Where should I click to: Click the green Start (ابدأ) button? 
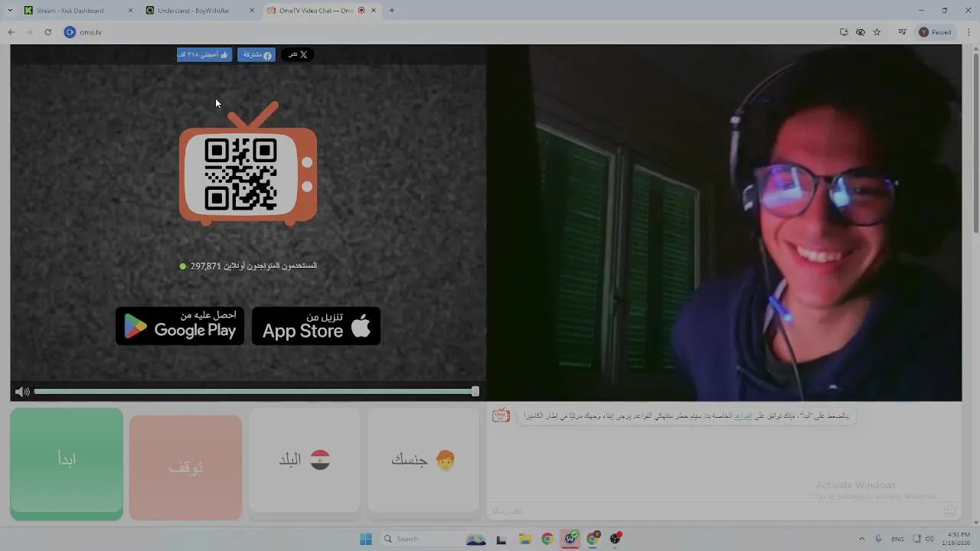pos(67,464)
